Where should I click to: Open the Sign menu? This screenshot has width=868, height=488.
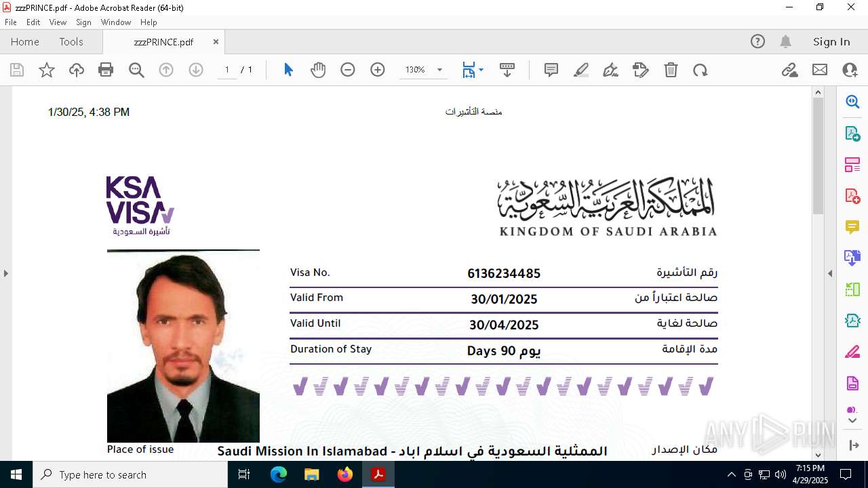(83, 22)
